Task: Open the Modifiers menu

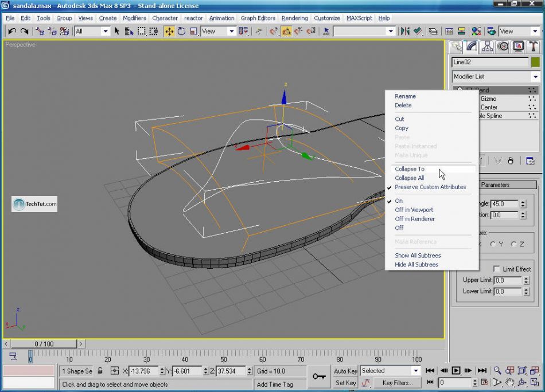Action: click(x=134, y=18)
